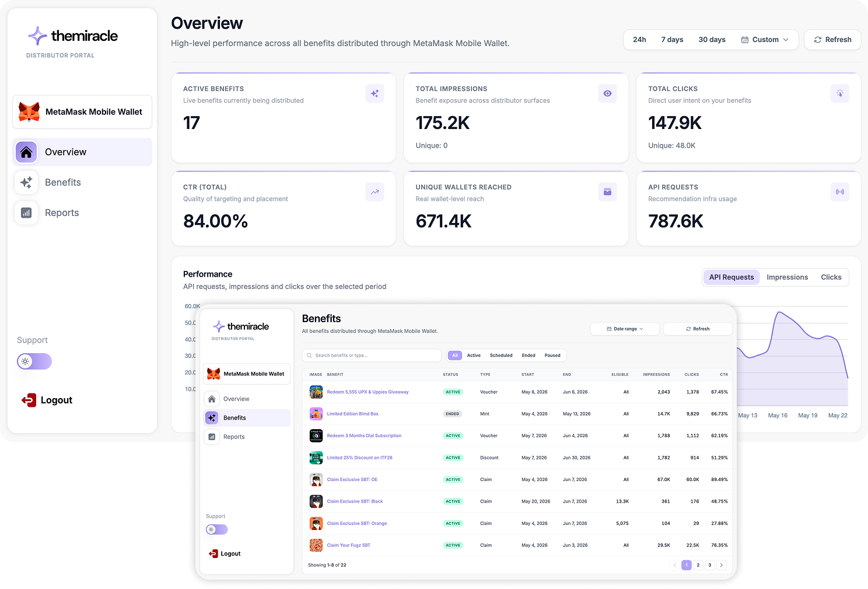Open the Custom date range dropdown
The height and width of the screenshot is (589, 868).
(x=765, y=40)
